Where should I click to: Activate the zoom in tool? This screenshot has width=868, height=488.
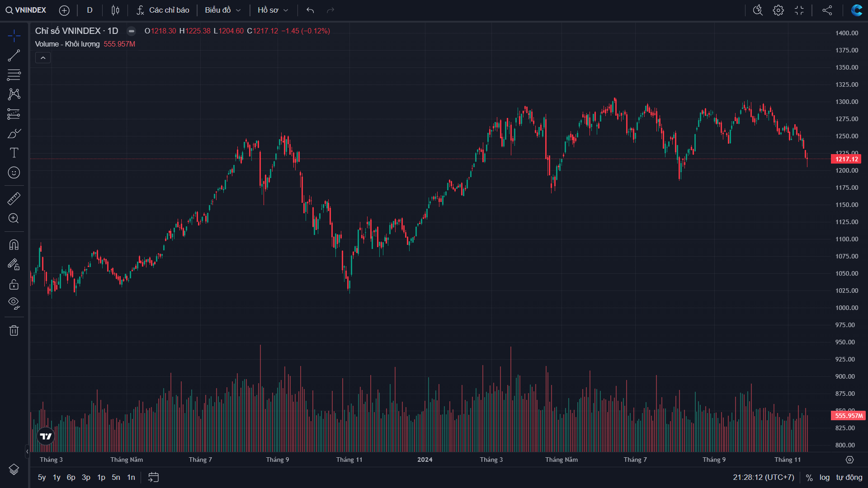(x=14, y=219)
